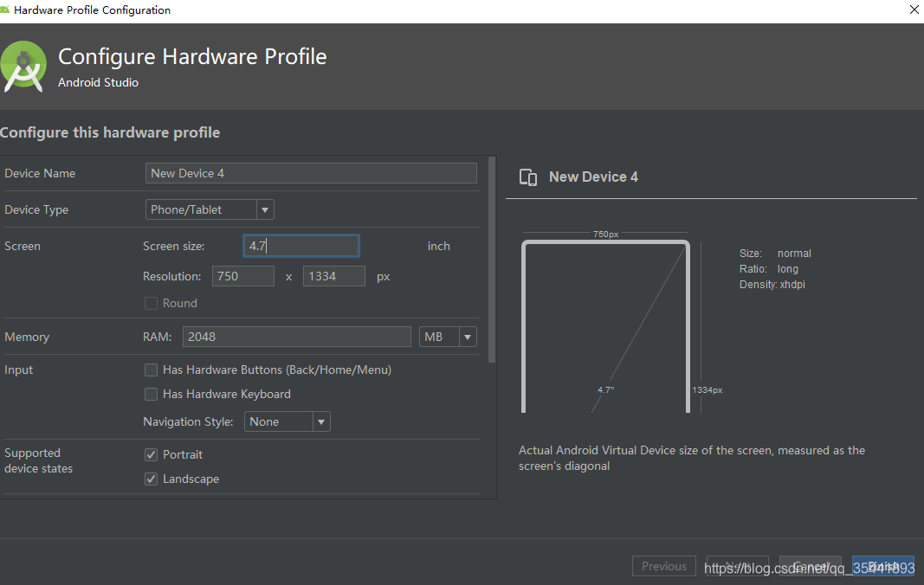Screen dimensions: 924x585
Task: Edit the resolution height field 1334
Action: [x=334, y=276]
